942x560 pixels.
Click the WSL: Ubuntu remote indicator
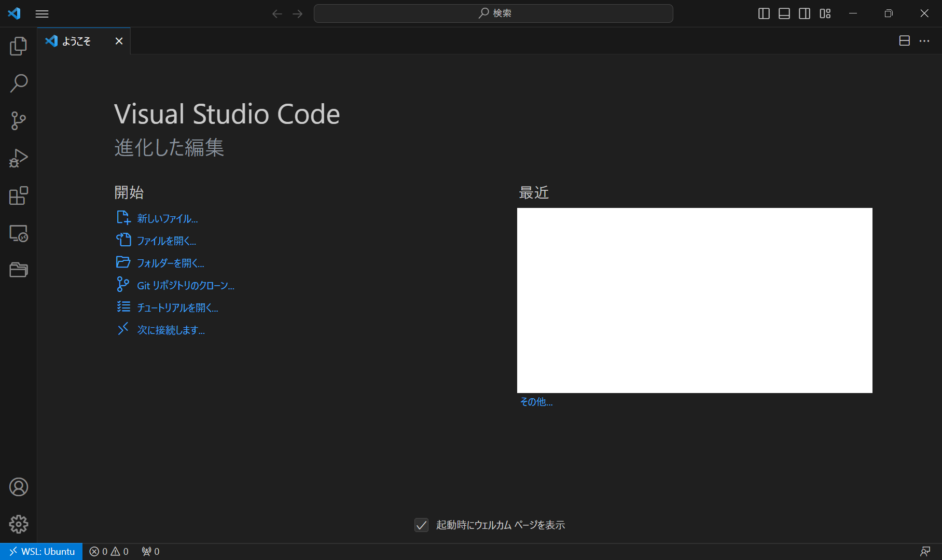point(41,551)
